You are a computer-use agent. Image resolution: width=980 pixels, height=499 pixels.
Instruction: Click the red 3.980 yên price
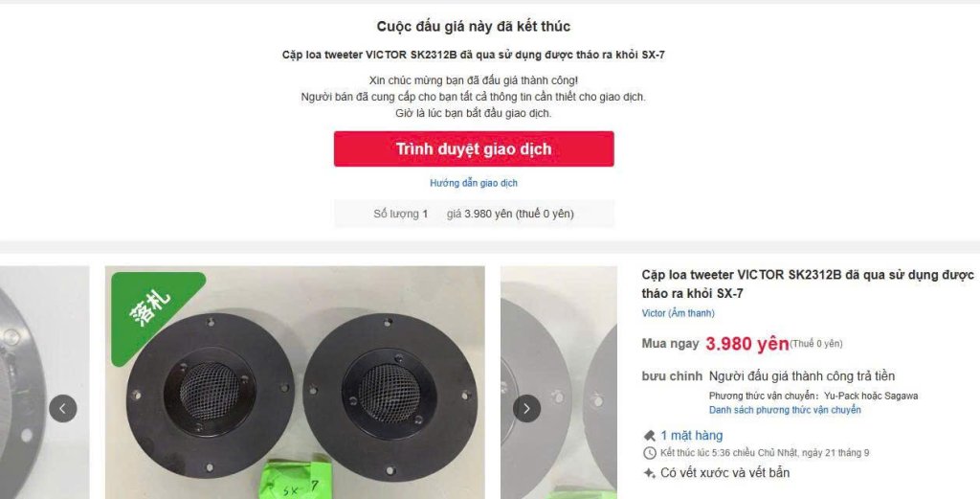[x=746, y=344]
